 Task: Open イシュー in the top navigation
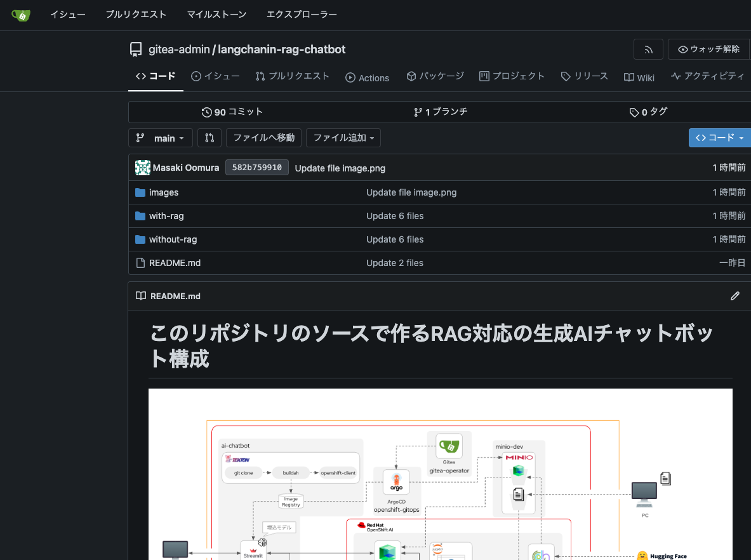point(68,15)
